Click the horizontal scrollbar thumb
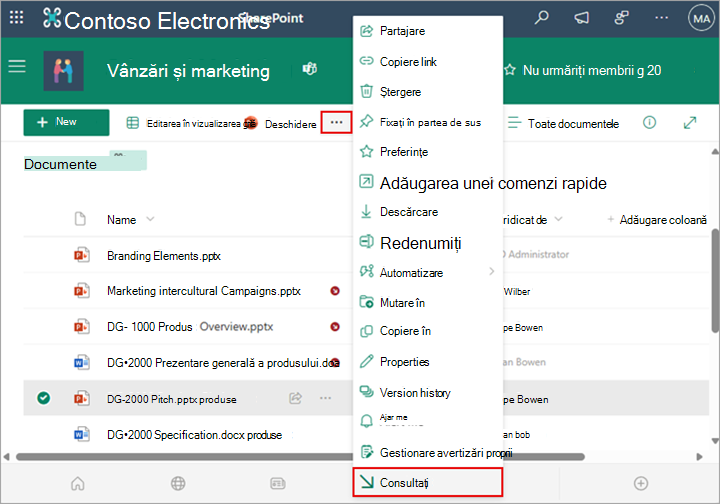The width and height of the screenshot is (720, 504). [x=300, y=457]
